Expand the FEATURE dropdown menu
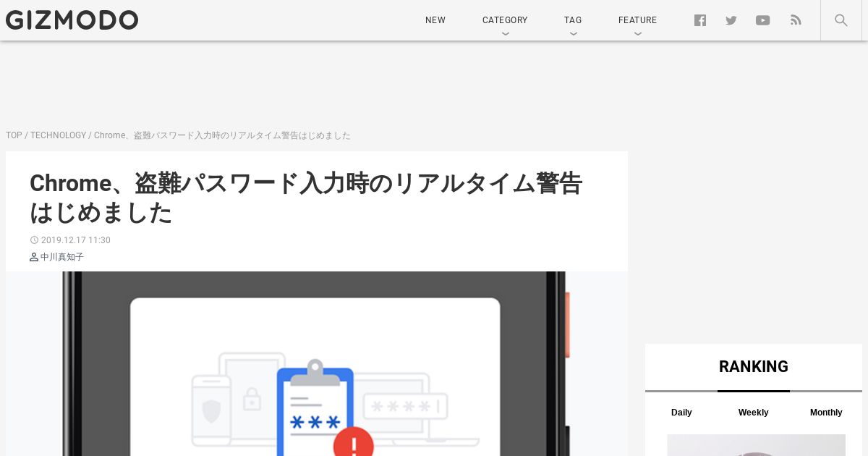The image size is (868, 456). (x=637, y=20)
